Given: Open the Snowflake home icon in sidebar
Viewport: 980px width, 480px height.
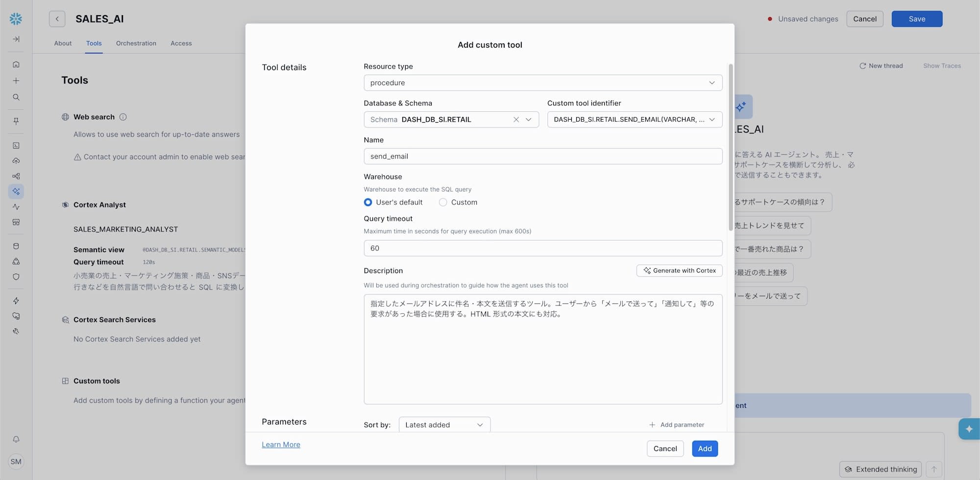Looking at the screenshot, I should tap(16, 64).
